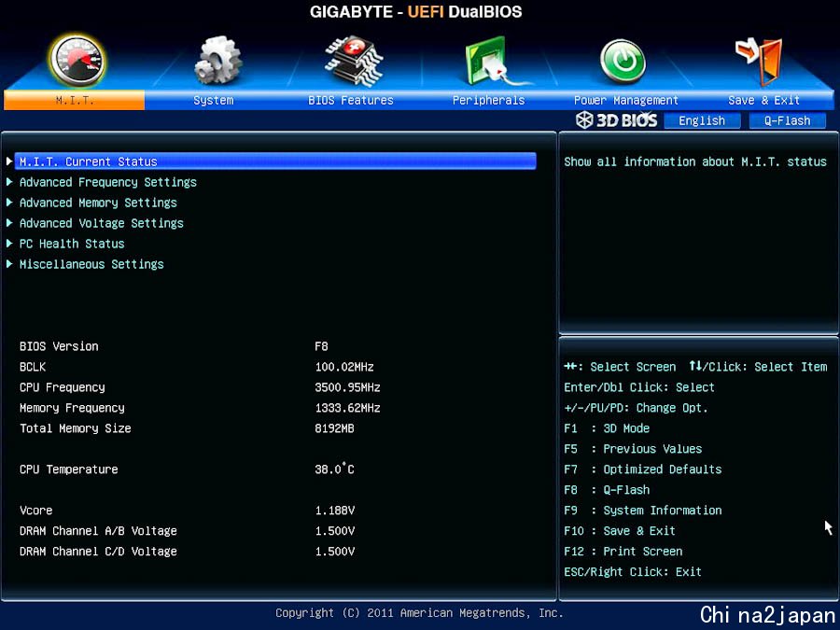Open the Power Management tab

tap(626, 100)
